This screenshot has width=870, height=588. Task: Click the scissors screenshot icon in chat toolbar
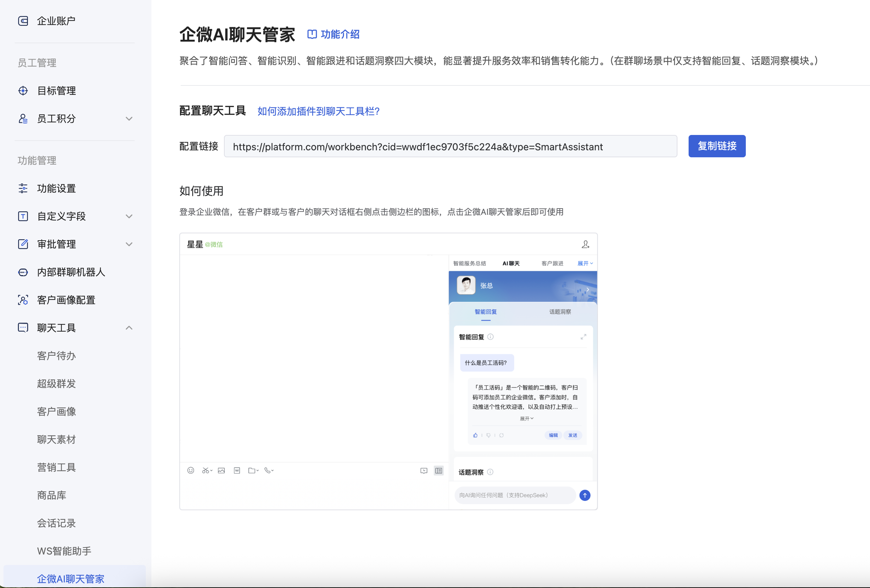point(205,470)
